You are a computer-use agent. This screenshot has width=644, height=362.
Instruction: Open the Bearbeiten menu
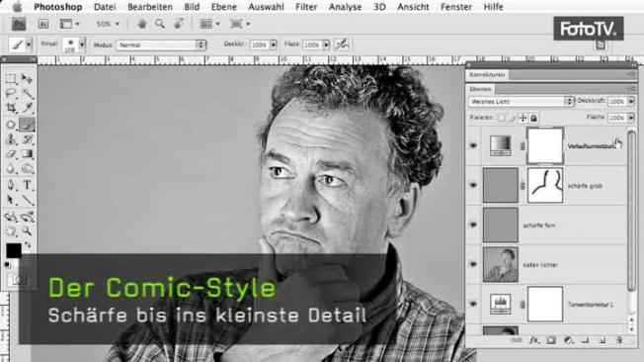(150, 7)
